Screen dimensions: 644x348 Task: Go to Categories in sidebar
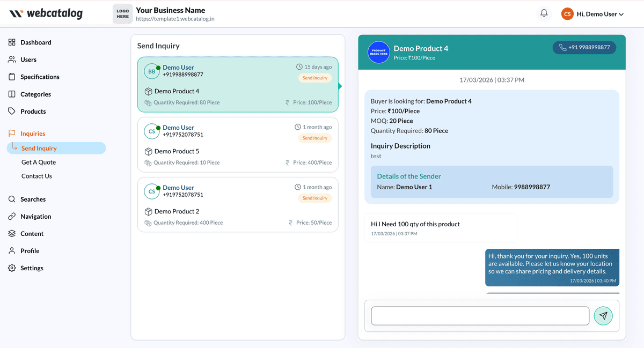tap(35, 94)
